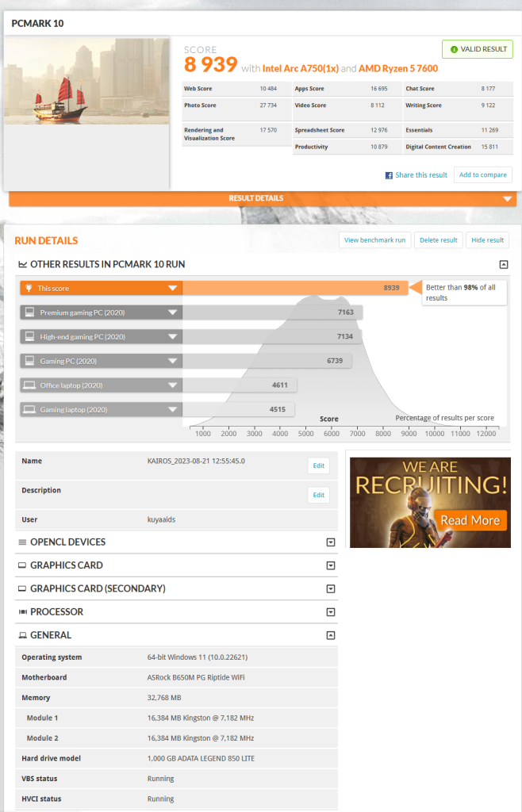This screenshot has width=522, height=812.
Task: Expand the Processor section toggle
Action: [331, 612]
